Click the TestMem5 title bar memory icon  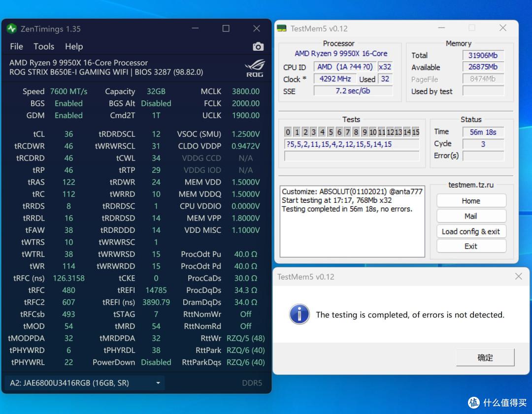click(282, 28)
